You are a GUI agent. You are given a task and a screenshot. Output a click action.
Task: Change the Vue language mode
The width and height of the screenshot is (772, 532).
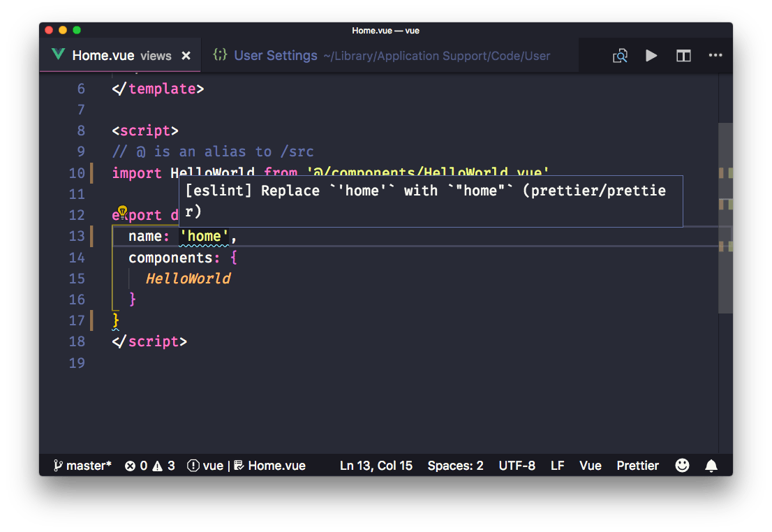(590, 466)
